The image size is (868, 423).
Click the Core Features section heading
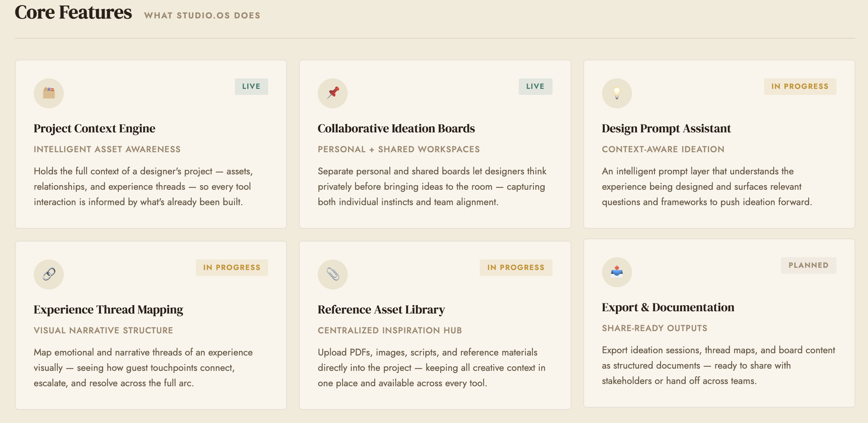[73, 12]
